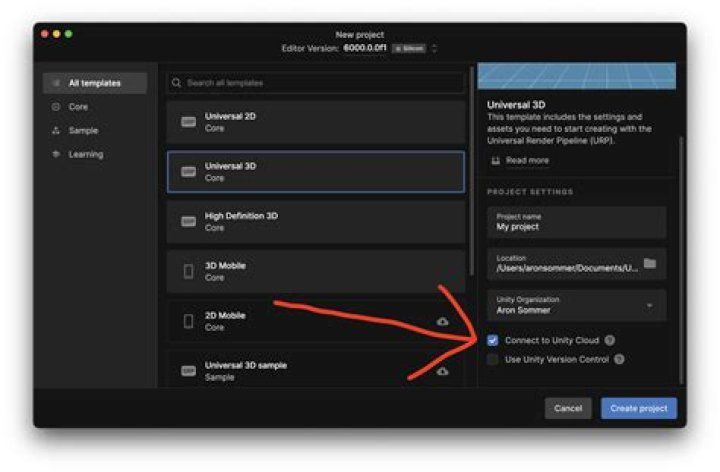The image size is (720, 472).
Task: Open the Editor Version selector arrows
Action: tap(434, 48)
